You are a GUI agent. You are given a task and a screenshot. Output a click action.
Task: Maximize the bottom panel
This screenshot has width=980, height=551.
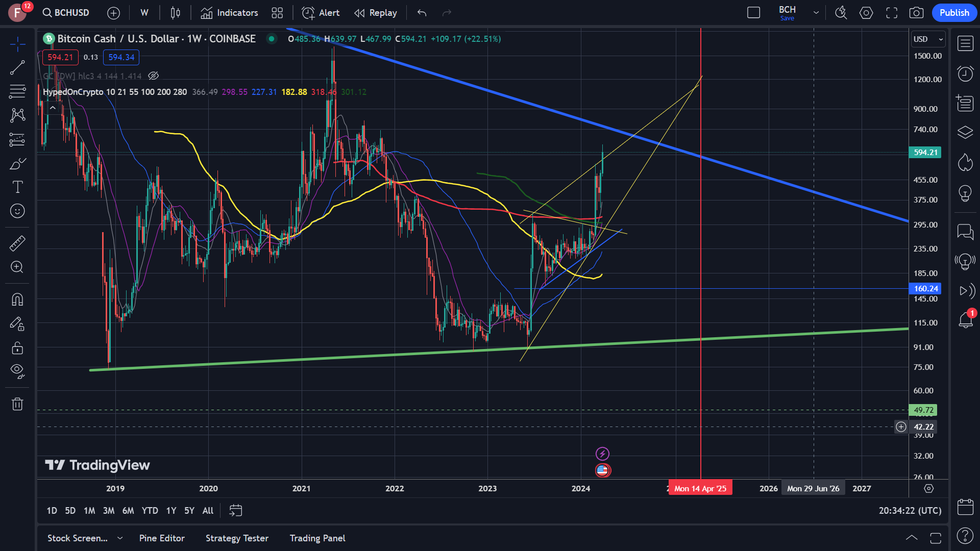(x=936, y=538)
